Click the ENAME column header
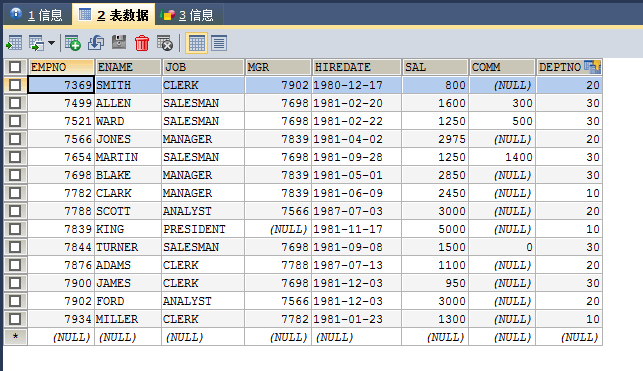The image size is (643, 371). pyautogui.click(x=128, y=67)
